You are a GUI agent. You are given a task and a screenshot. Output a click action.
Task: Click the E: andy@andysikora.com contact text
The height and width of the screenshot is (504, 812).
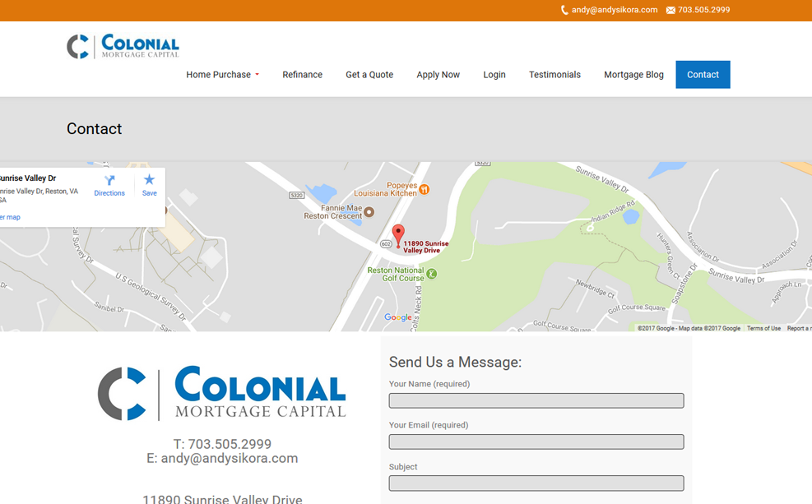click(222, 458)
